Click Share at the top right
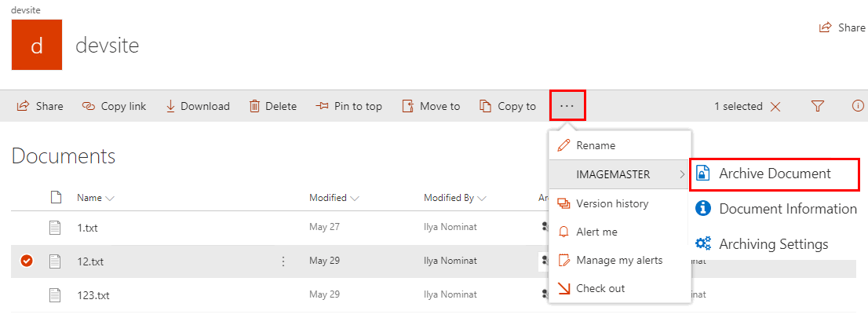868x318 pixels. (842, 27)
